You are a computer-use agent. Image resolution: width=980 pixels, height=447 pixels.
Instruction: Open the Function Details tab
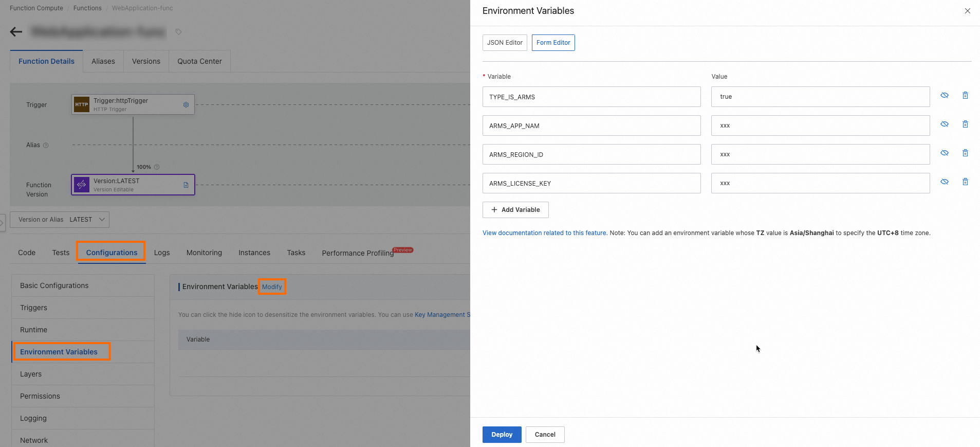click(46, 61)
